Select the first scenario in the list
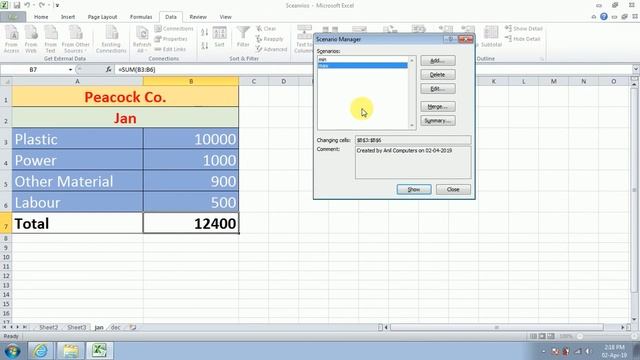 [362, 60]
